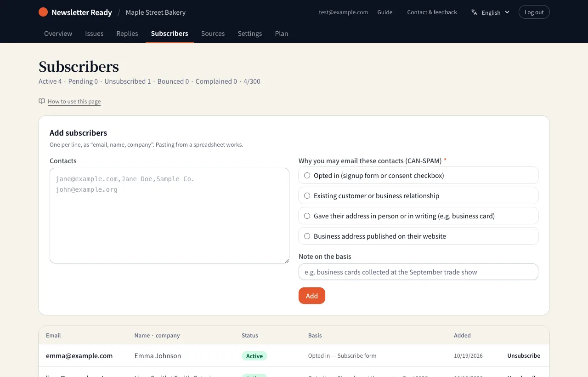
Task: Click the Maple Street Bakery breadcrumb
Action: click(156, 12)
